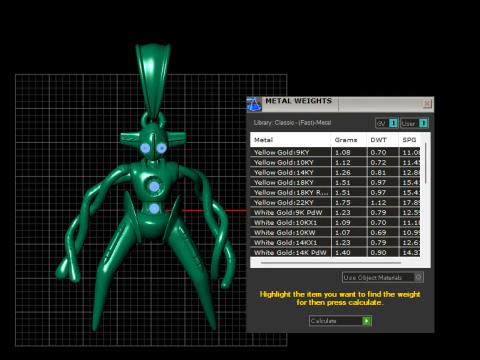Select the White Gold:14K PdW row
The height and width of the screenshot is (360, 480).
tap(335, 252)
